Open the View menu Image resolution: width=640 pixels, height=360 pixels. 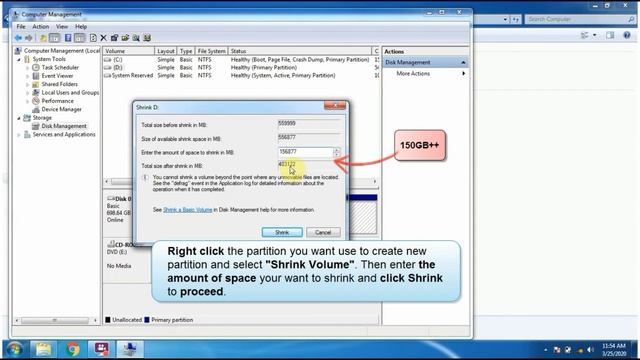point(62,27)
